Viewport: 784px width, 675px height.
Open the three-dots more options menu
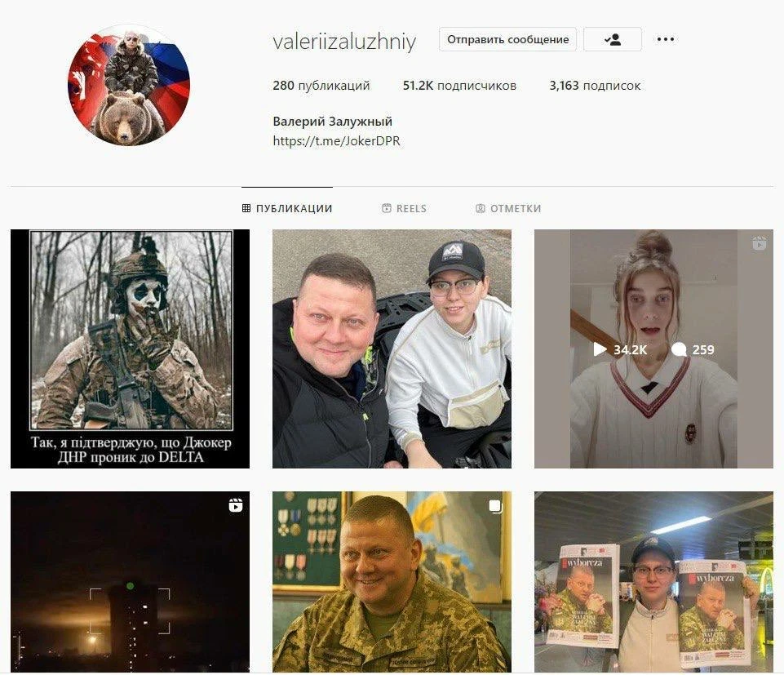(x=666, y=39)
